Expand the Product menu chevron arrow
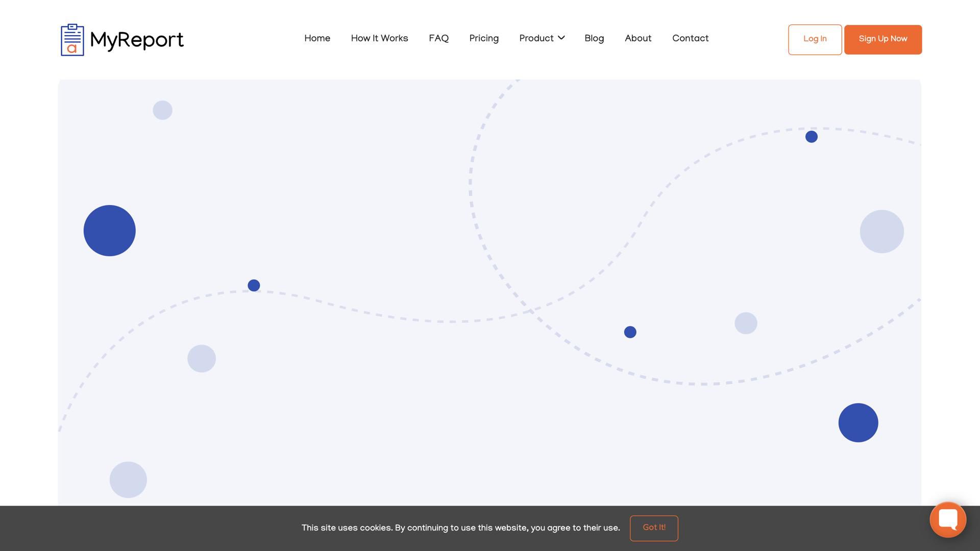This screenshot has width=980, height=551. [x=561, y=38]
